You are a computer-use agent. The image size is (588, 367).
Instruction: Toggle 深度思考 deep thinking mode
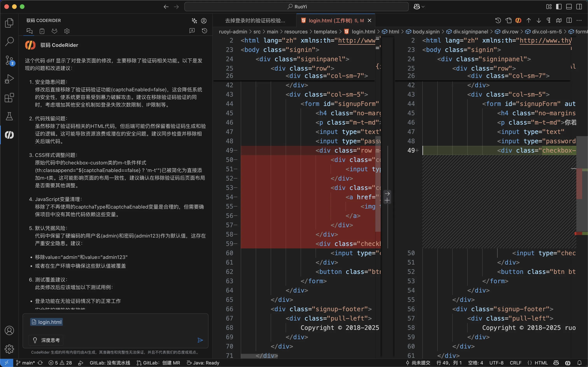point(46,340)
